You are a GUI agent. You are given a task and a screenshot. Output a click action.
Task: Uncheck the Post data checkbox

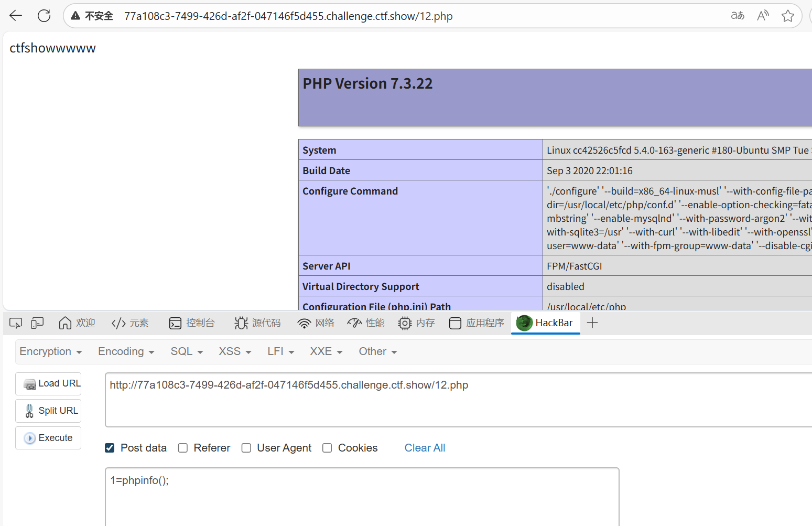click(110, 448)
